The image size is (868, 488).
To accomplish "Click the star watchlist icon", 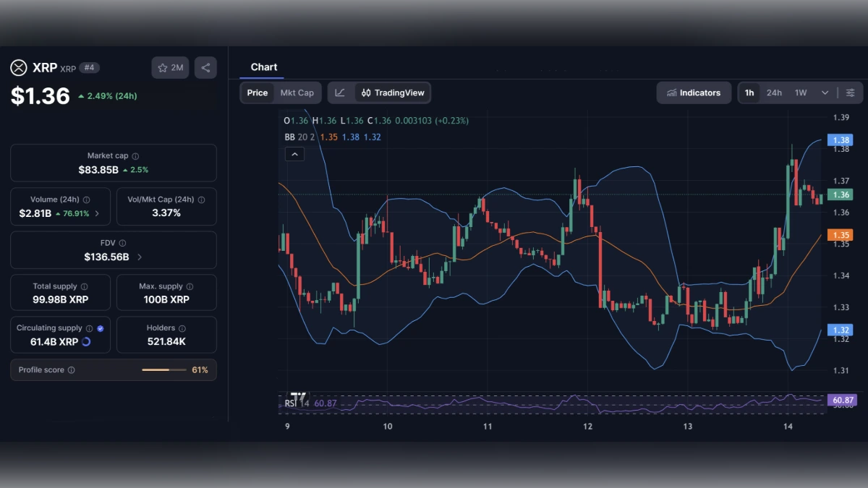I will pyautogui.click(x=164, y=67).
